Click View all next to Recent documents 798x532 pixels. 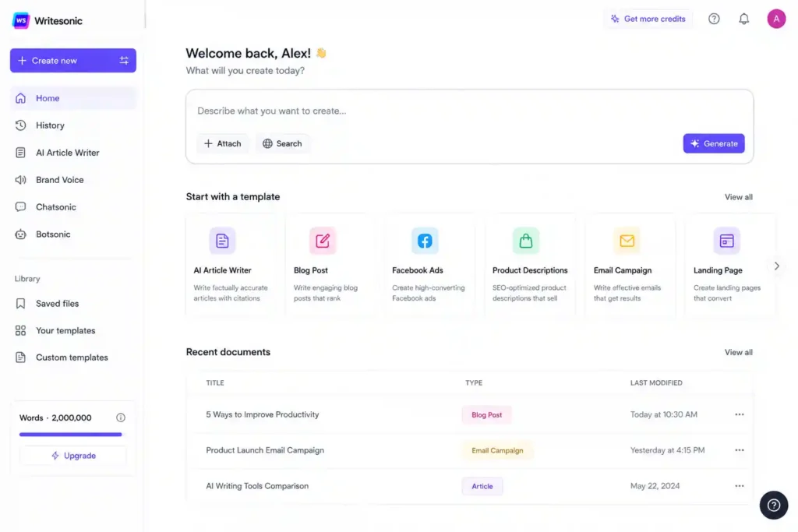click(739, 352)
